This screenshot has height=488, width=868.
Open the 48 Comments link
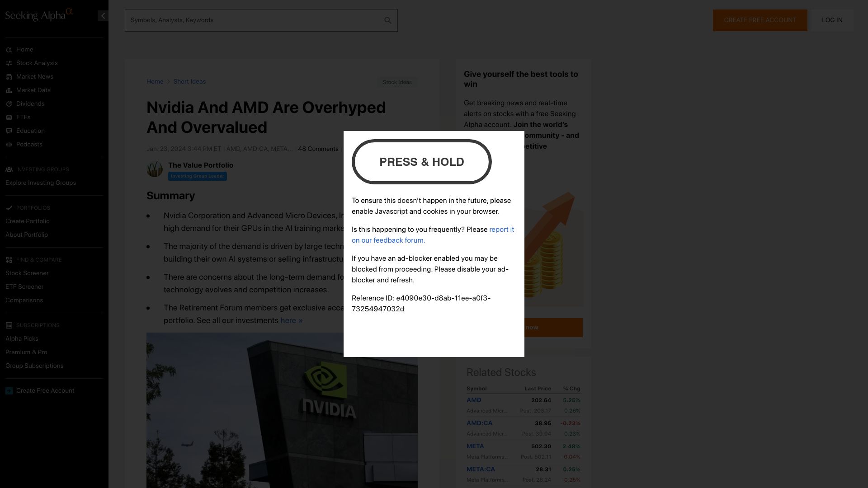tap(318, 149)
